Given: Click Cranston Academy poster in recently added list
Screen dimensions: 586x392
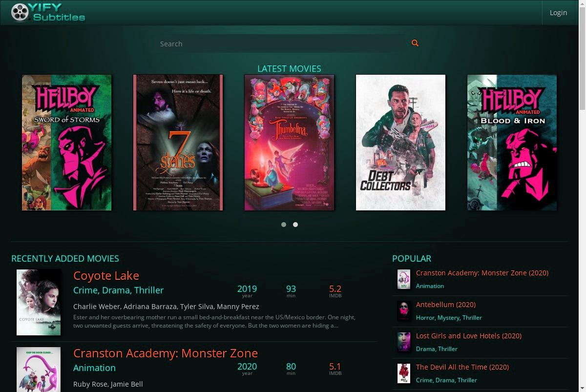Looking at the screenshot, I should coord(39,370).
